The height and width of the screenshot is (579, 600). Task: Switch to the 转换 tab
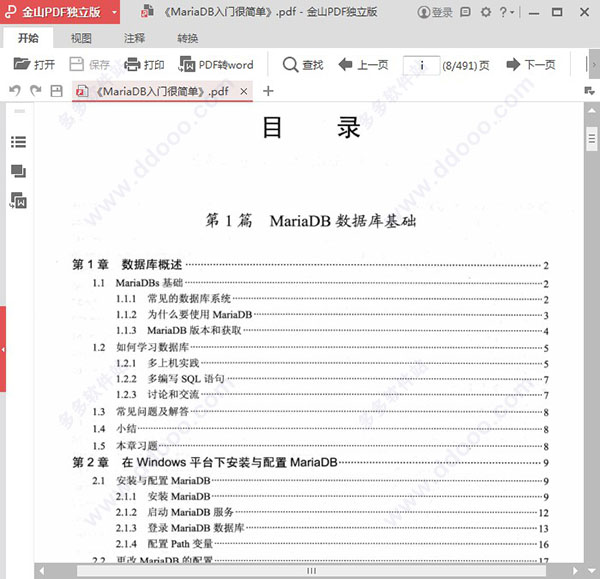(188, 38)
